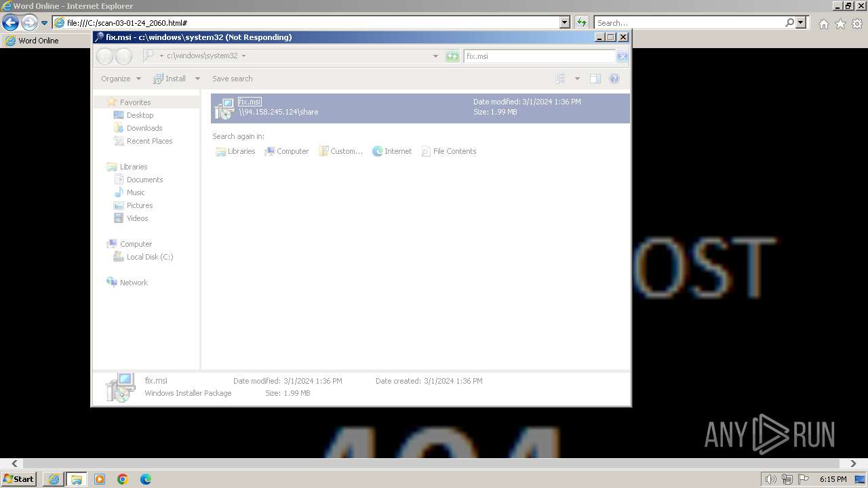The width and height of the screenshot is (868, 488).
Task: Toggle the preview pane icon
Action: pyautogui.click(x=595, y=79)
